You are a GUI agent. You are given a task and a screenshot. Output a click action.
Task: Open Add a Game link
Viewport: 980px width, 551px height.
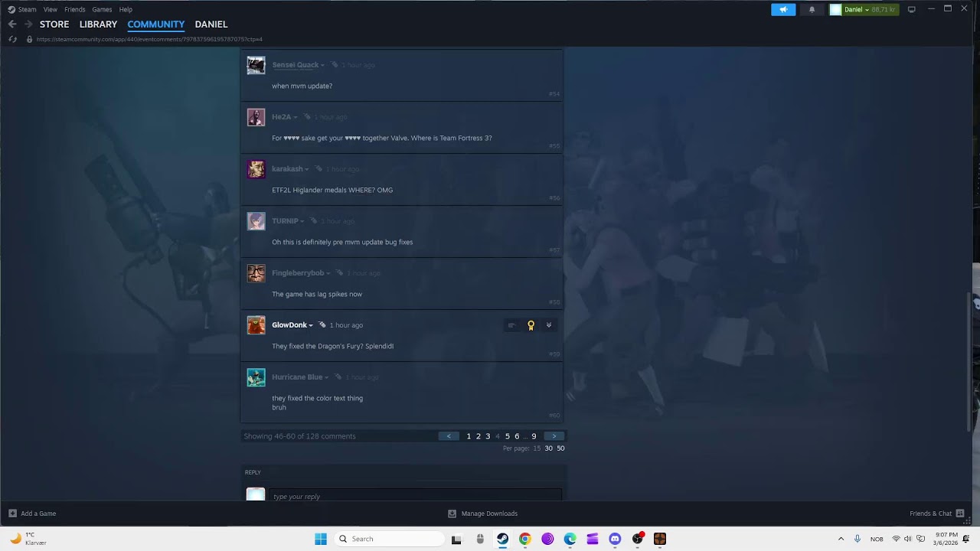(x=38, y=514)
